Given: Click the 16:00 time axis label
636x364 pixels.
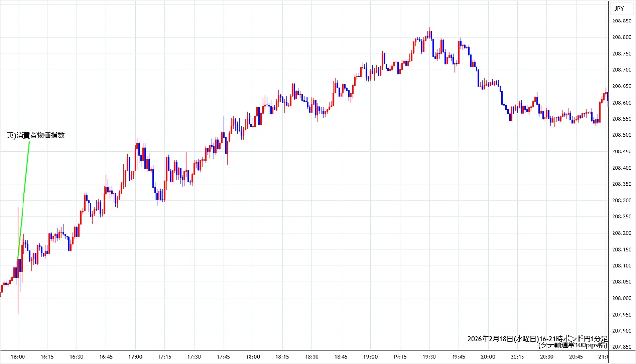Looking at the screenshot, I should (x=18, y=357).
